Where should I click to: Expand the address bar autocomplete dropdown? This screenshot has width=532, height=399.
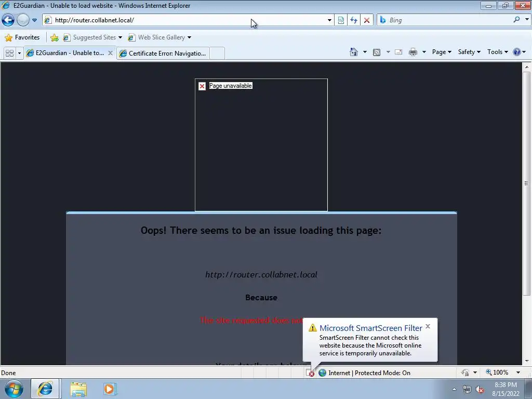(x=329, y=20)
